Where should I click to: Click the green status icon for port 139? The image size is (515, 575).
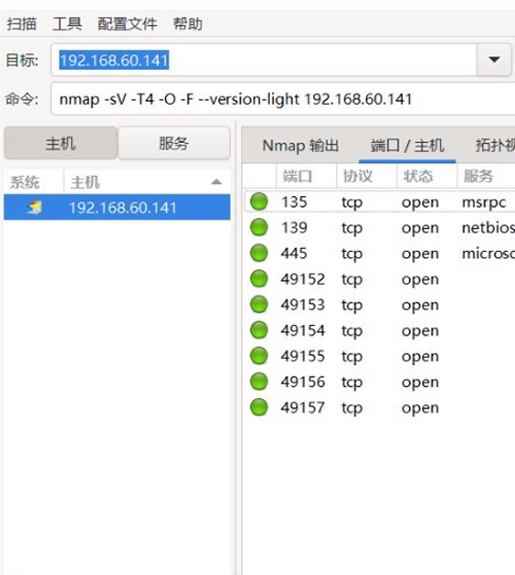[x=259, y=227]
